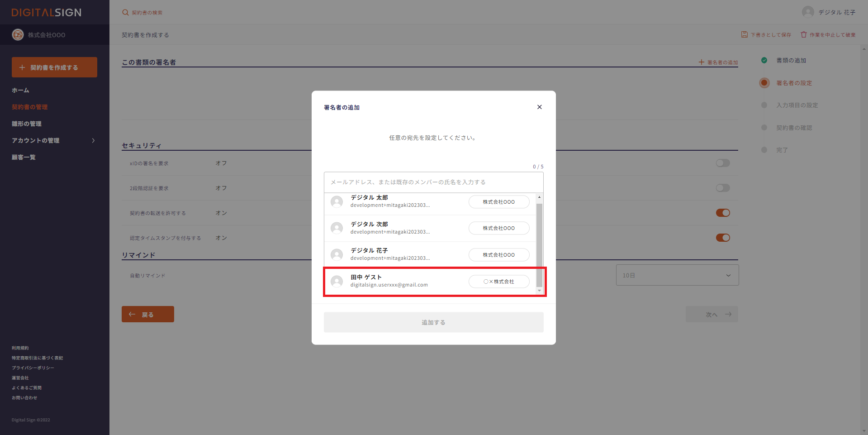Click the plus icon for 署名者の追加

[701, 62]
